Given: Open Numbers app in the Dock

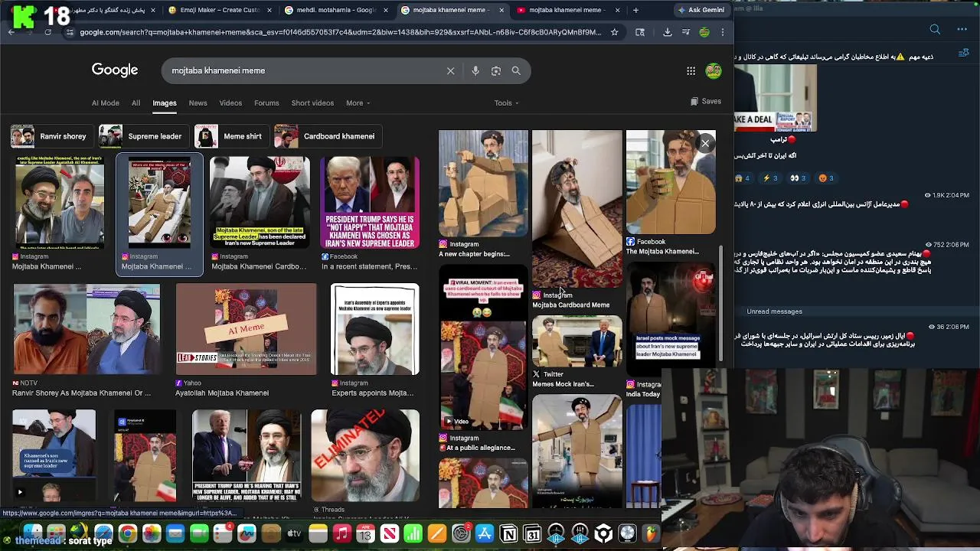Looking at the screenshot, I should pyautogui.click(x=413, y=533).
